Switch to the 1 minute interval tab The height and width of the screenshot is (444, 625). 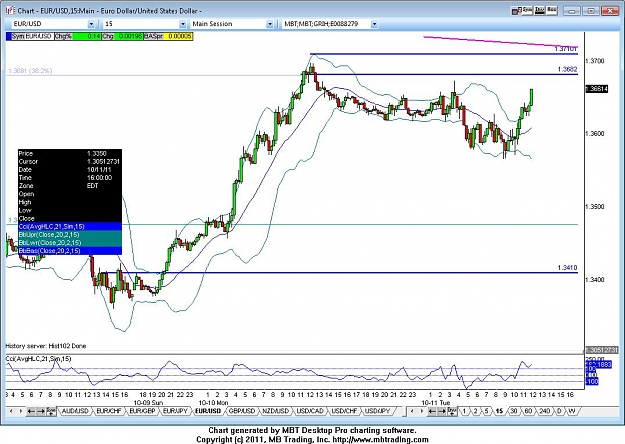(464, 411)
